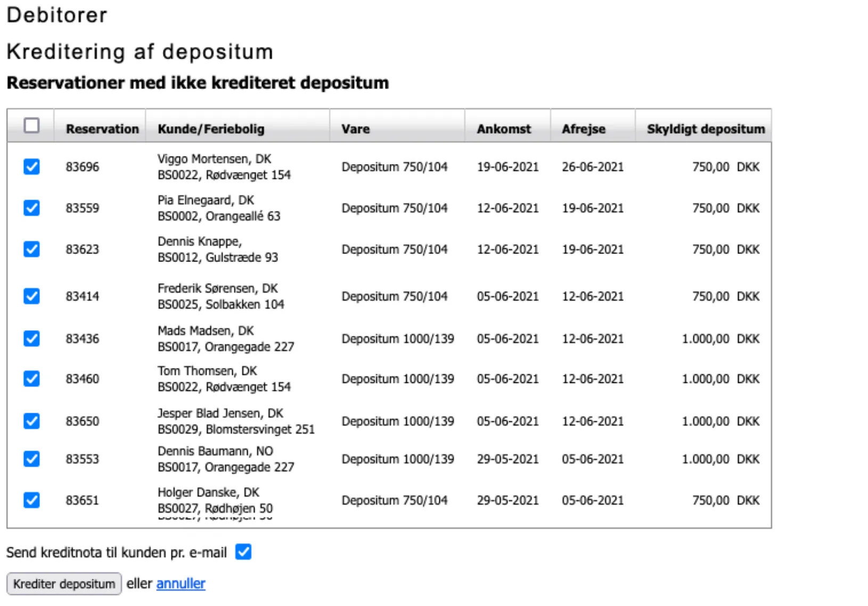Select the Viggo Mortensen customer row text
Viewport: 868px width, 606px height.
pos(214,159)
